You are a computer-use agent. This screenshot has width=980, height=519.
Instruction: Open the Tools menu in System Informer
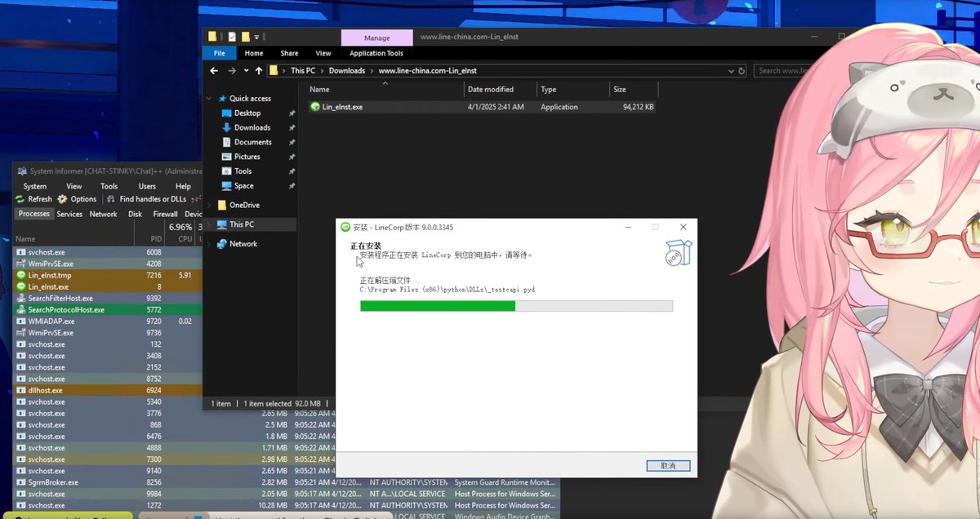(x=109, y=186)
